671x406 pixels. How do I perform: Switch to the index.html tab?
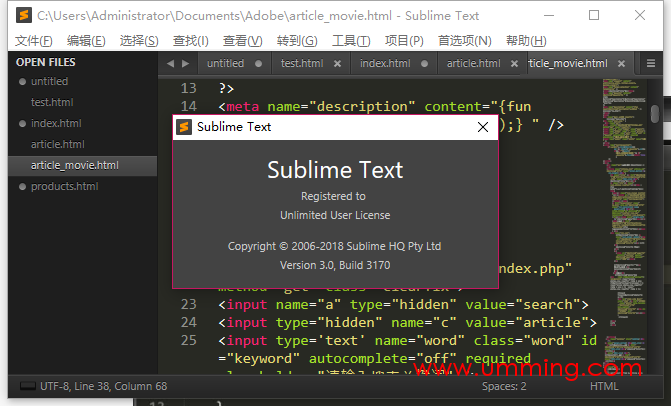tap(385, 64)
